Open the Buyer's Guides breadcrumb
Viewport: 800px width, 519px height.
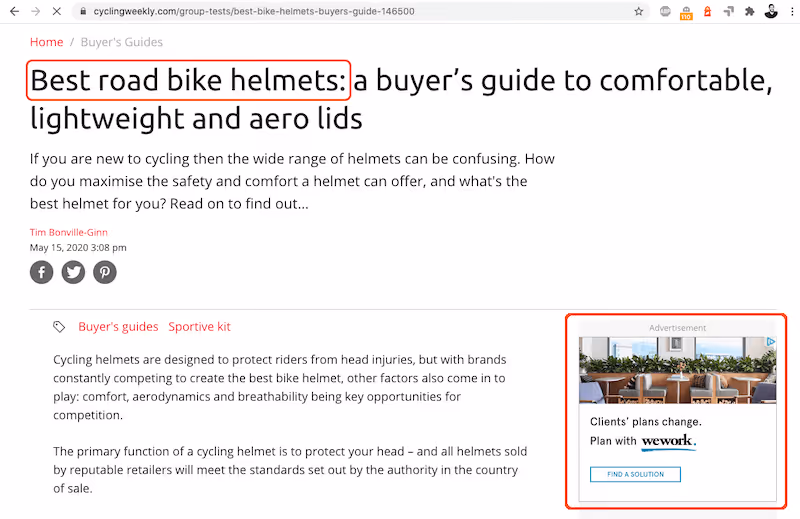tap(121, 42)
